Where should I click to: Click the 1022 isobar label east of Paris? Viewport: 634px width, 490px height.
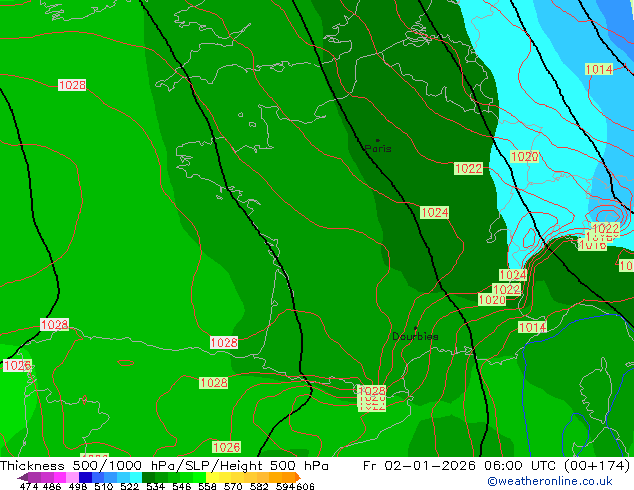click(469, 168)
